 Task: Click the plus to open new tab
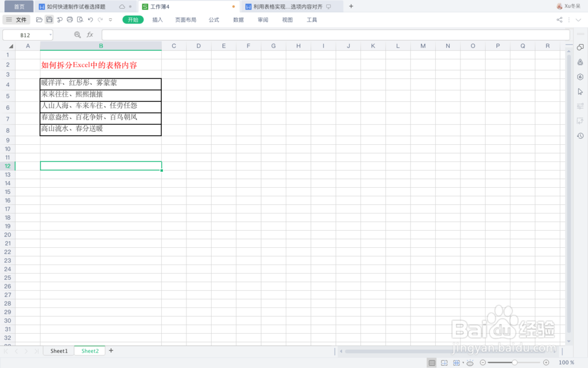point(351,6)
